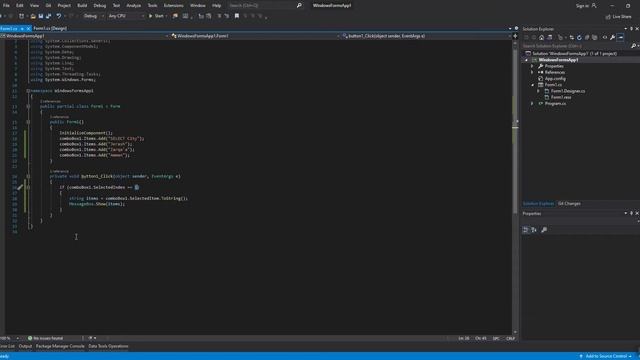Collapse the Form1.cs node
The width and height of the screenshot is (640, 360).
[x=532, y=85]
